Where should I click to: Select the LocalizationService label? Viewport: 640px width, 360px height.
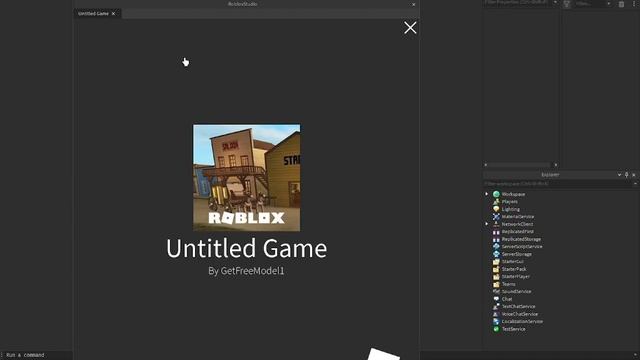click(x=522, y=322)
